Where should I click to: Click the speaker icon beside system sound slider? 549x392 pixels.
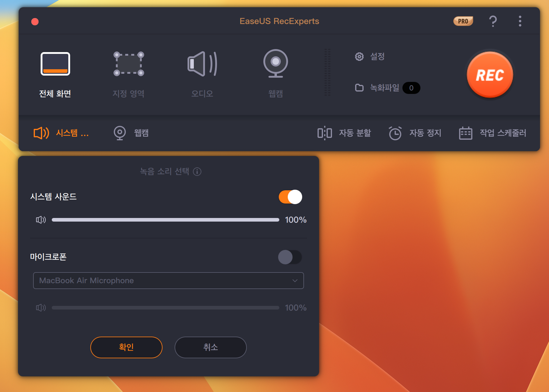(41, 220)
